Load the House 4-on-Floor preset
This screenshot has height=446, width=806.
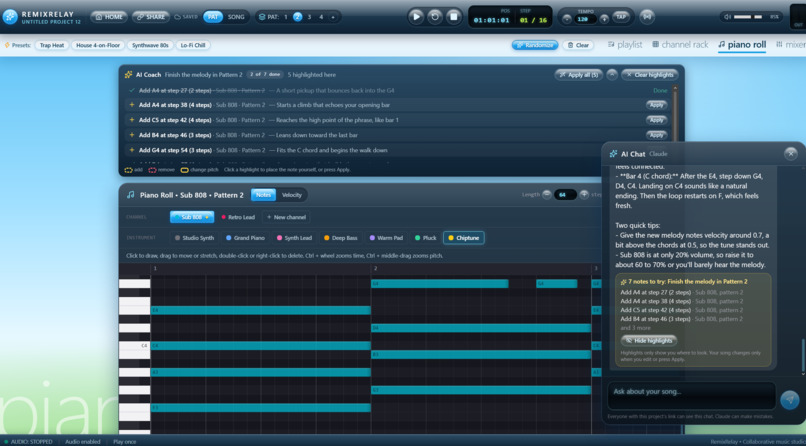pyautogui.click(x=98, y=45)
